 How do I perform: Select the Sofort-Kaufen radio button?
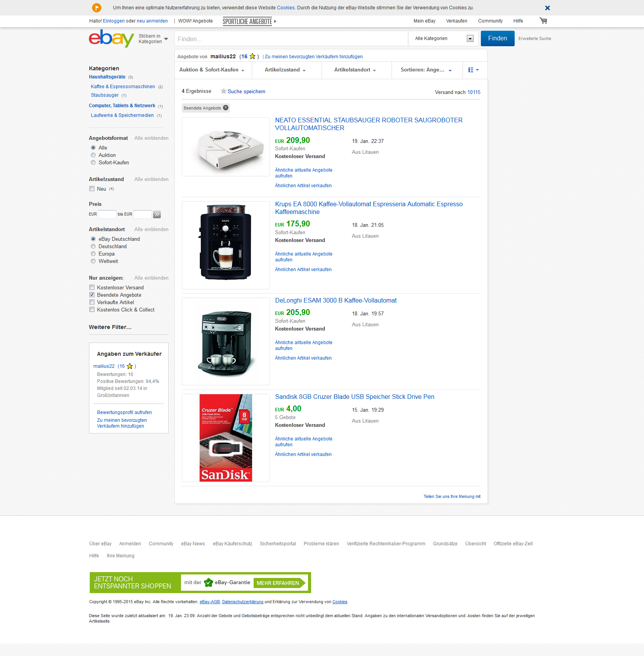click(93, 162)
